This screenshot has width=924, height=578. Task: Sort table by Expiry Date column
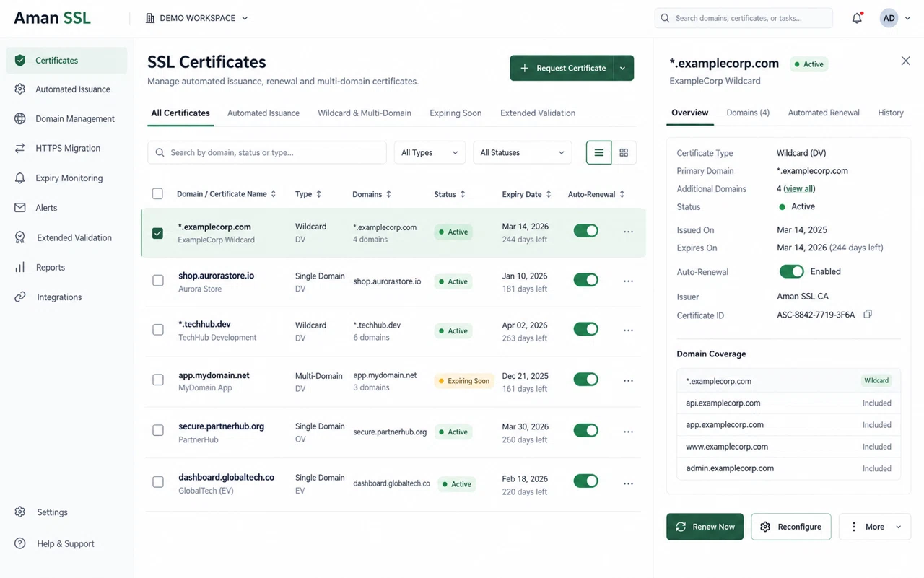pyautogui.click(x=526, y=194)
